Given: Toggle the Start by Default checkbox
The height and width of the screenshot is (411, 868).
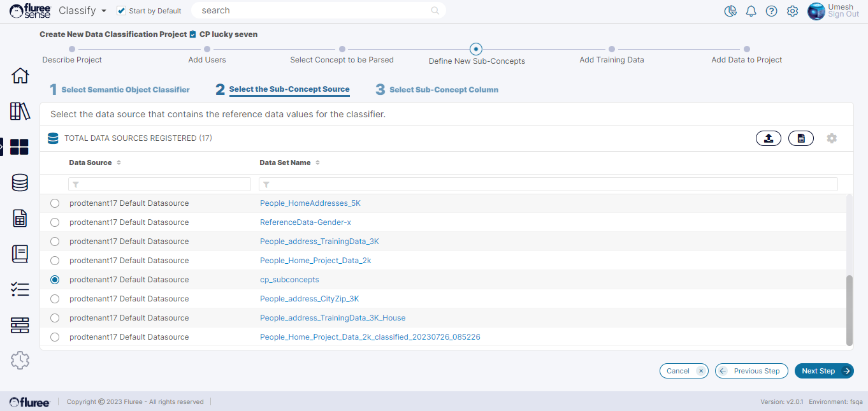Looking at the screenshot, I should pos(122,11).
